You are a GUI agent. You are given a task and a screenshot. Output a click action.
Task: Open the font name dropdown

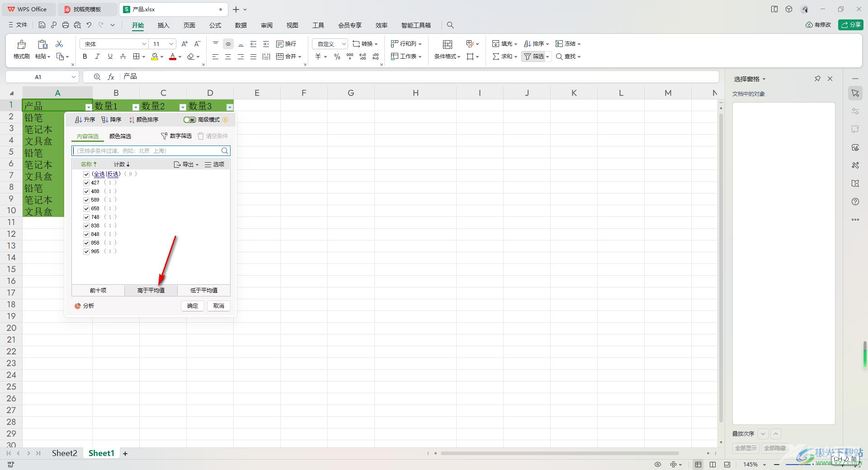tap(144, 44)
